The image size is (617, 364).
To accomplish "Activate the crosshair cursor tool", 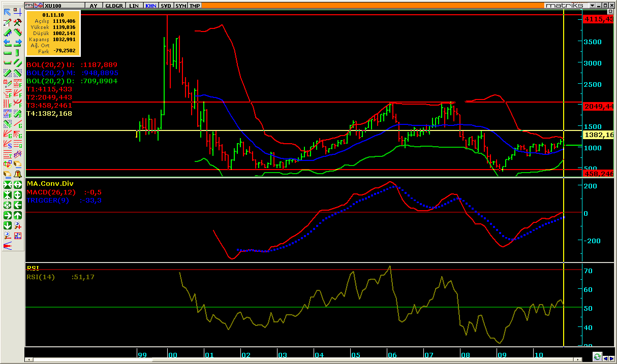I will pyautogui.click(x=17, y=12).
